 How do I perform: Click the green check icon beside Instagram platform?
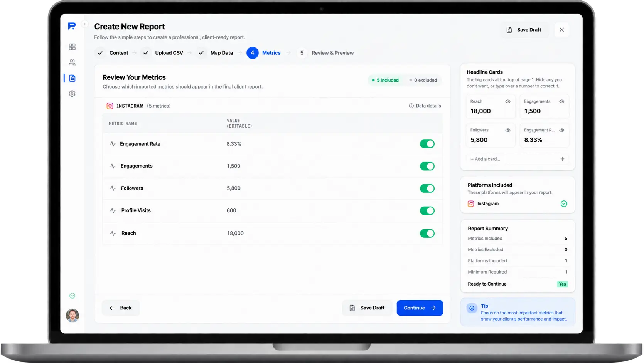(564, 203)
